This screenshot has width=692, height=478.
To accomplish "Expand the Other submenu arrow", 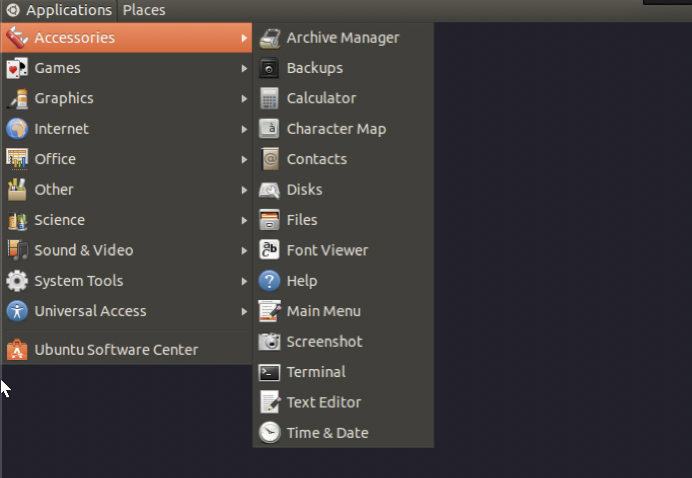I will pos(244,190).
